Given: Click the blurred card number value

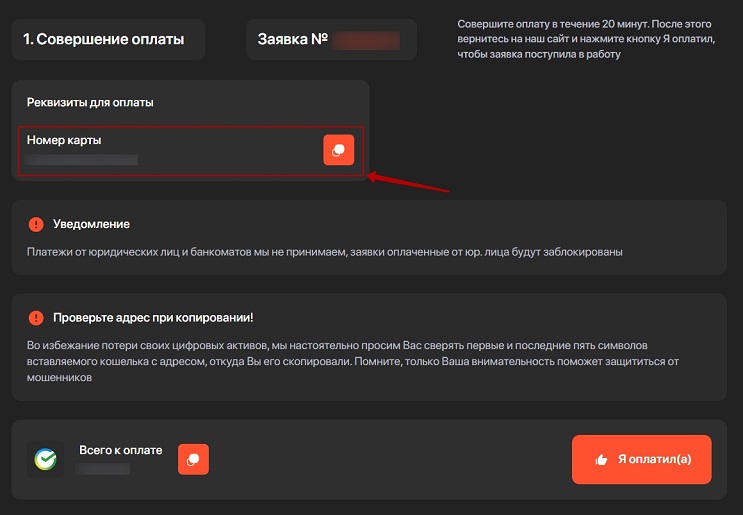Looking at the screenshot, I should coord(82,159).
